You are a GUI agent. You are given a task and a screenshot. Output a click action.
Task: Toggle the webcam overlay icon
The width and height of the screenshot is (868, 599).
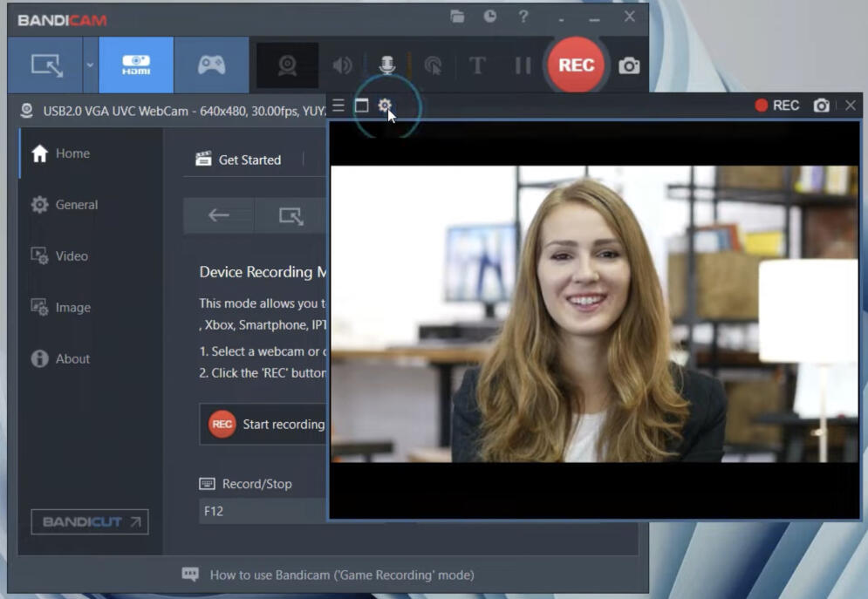[287, 65]
